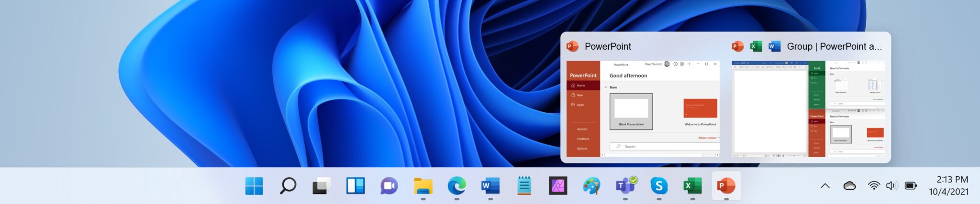Click the frown feedback icon in PowerPoint preview
The width and height of the screenshot is (980, 204).
point(681,64)
